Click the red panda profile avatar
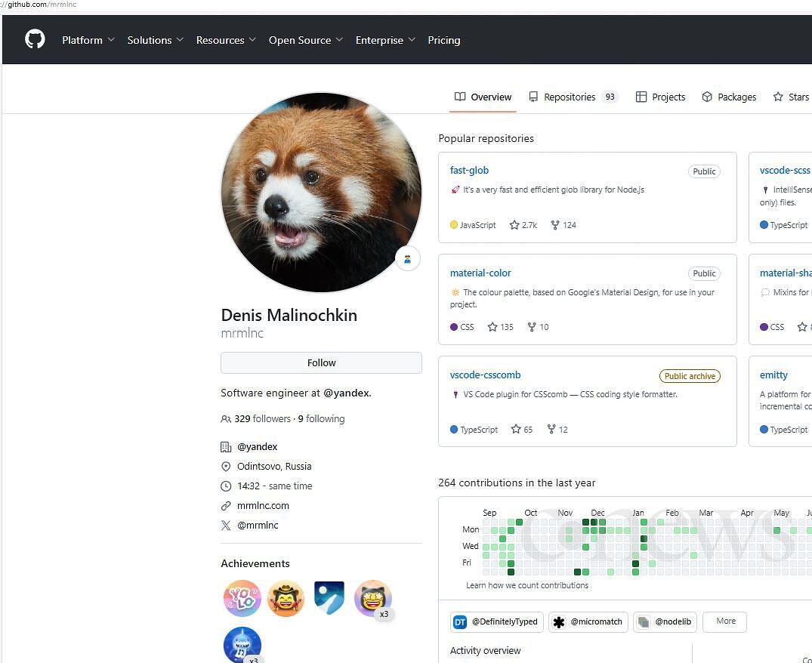Image resolution: width=812 pixels, height=663 pixels. point(321,192)
